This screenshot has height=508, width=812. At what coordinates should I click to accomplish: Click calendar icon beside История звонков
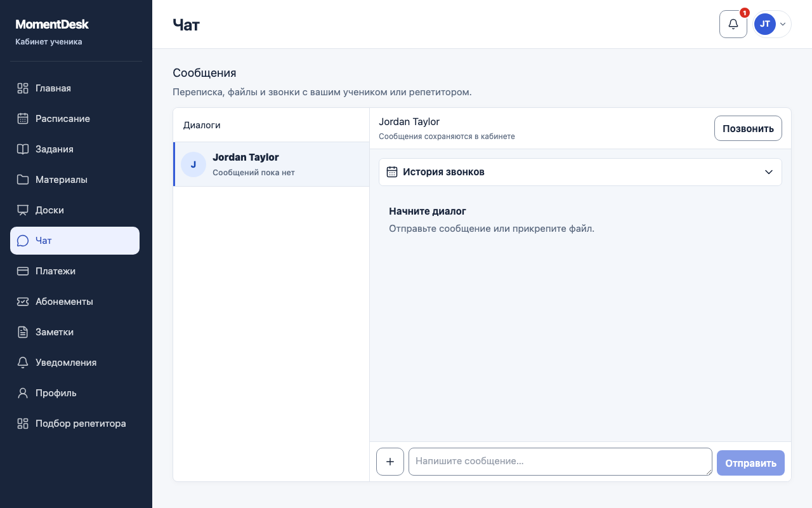(x=392, y=172)
